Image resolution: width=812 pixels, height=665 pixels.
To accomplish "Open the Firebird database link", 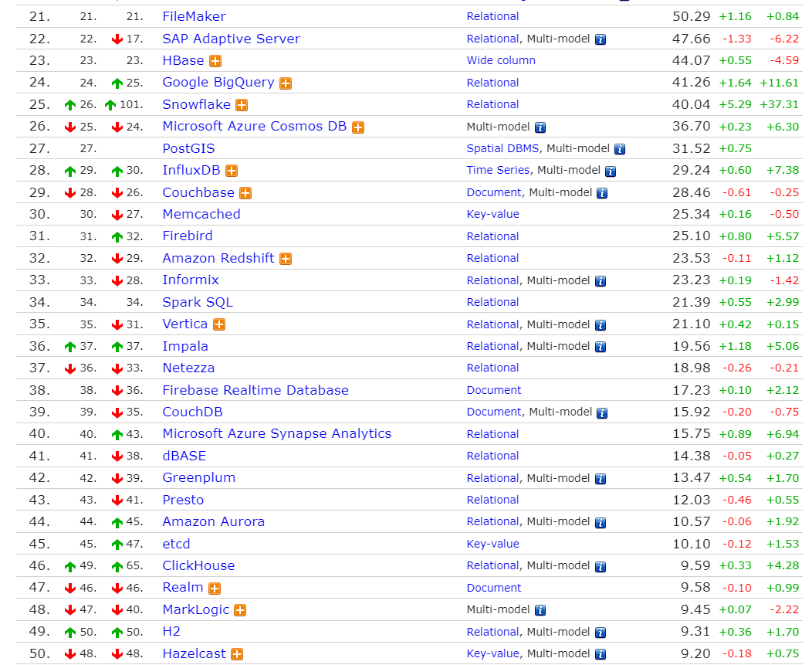I will click(188, 236).
